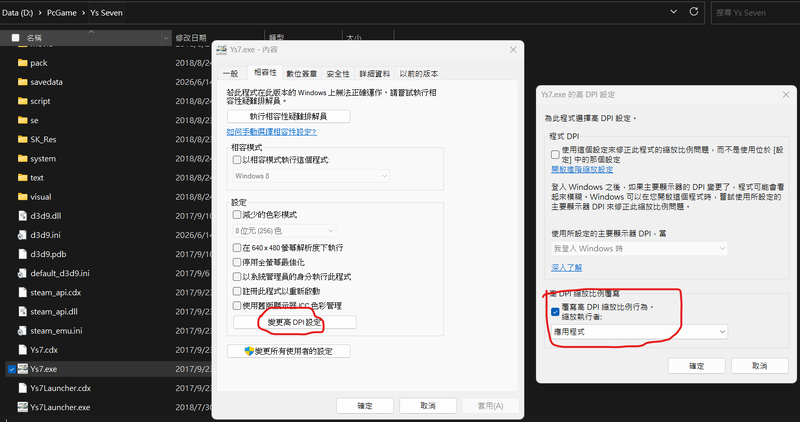Expand the chevron after Data (D:) in path
Screen dimensions: 800x422
pos(40,13)
